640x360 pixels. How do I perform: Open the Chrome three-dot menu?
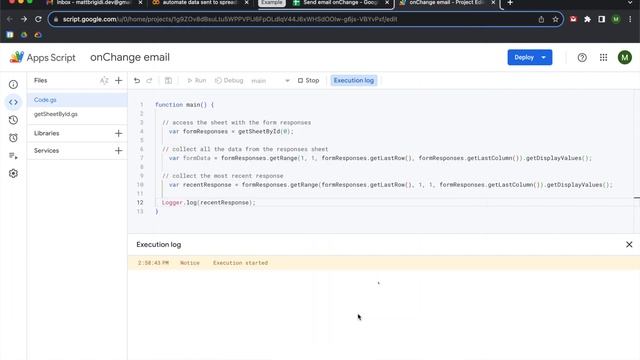tap(630, 19)
